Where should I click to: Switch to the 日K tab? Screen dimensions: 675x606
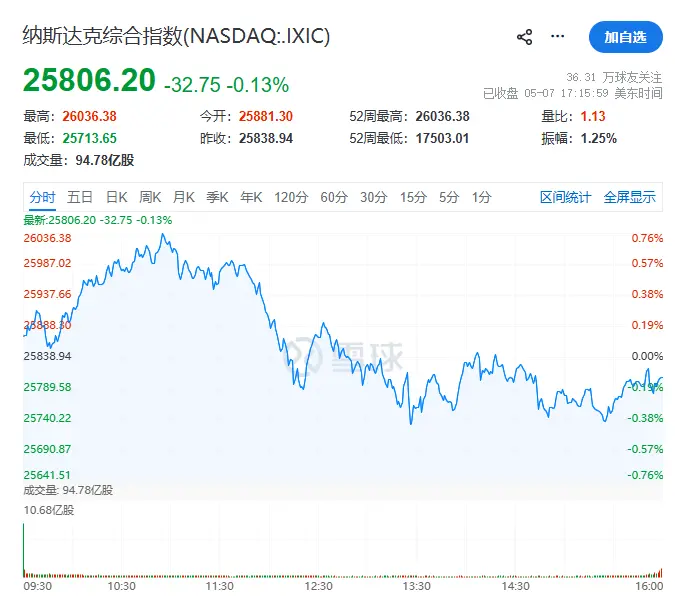tap(117, 197)
